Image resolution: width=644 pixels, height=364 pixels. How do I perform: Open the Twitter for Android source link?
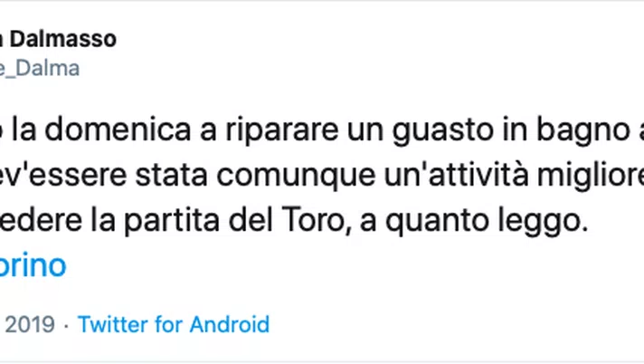click(x=174, y=324)
